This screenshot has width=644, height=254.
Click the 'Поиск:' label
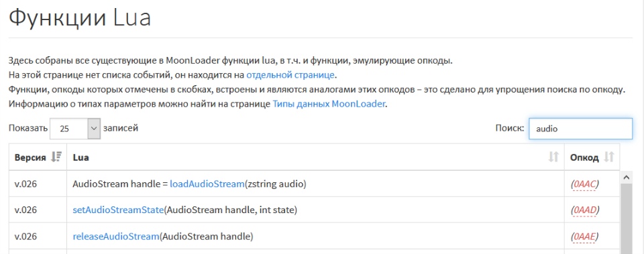[x=510, y=129]
